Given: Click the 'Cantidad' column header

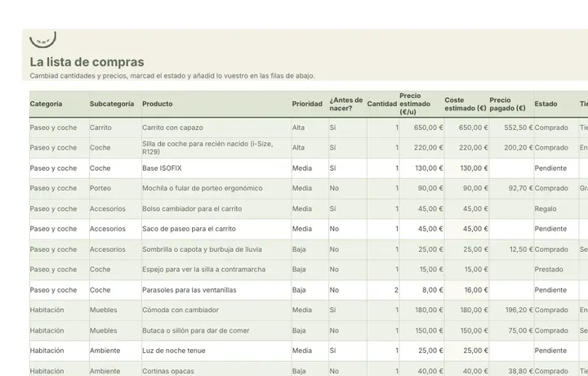Looking at the screenshot, I should point(382,104).
